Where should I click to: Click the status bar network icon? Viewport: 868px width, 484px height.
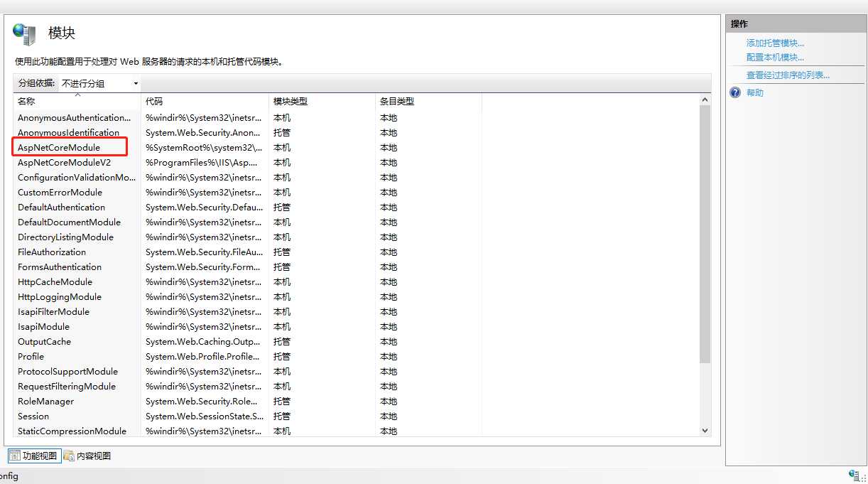pyautogui.click(x=854, y=475)
